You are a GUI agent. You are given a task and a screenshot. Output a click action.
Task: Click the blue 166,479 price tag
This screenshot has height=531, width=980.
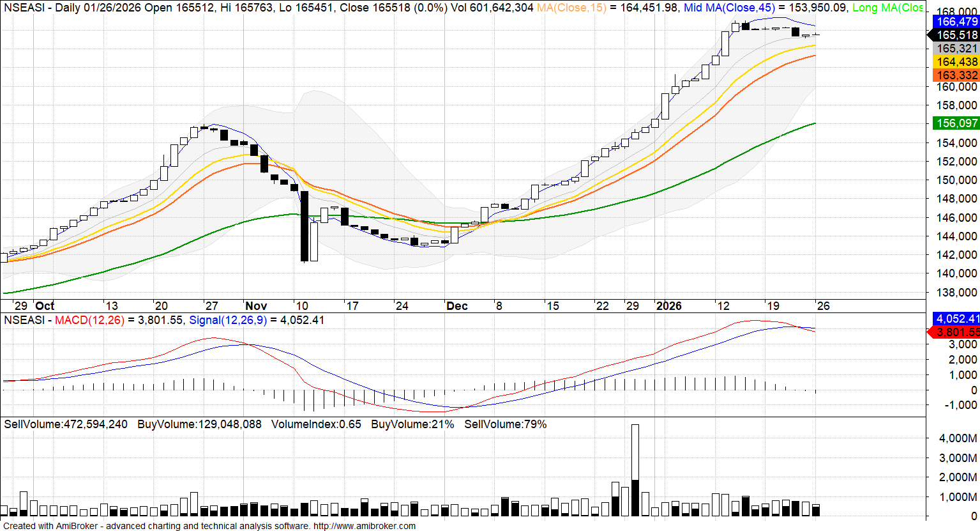coord(956,22)
